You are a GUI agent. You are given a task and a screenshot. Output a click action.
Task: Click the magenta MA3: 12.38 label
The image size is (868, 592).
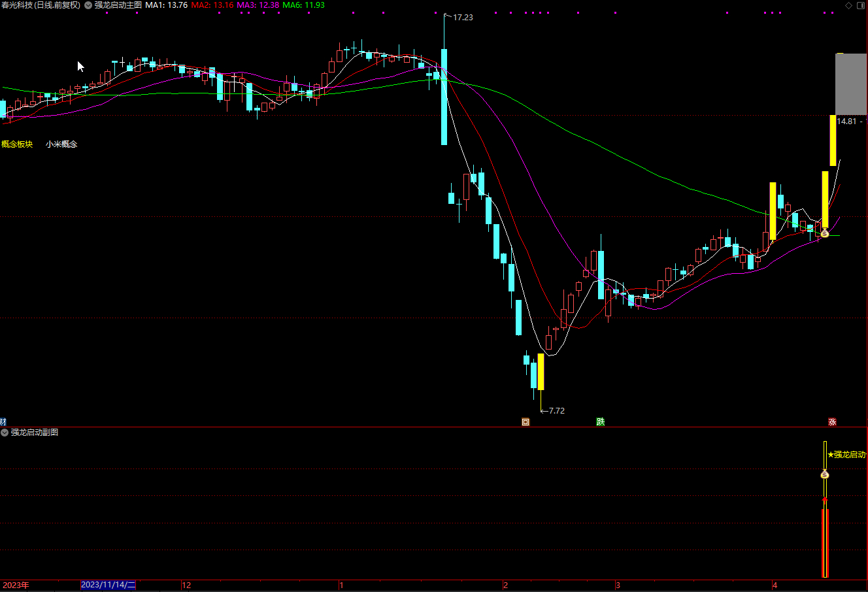pyautogui.click(x=258, y=5)
